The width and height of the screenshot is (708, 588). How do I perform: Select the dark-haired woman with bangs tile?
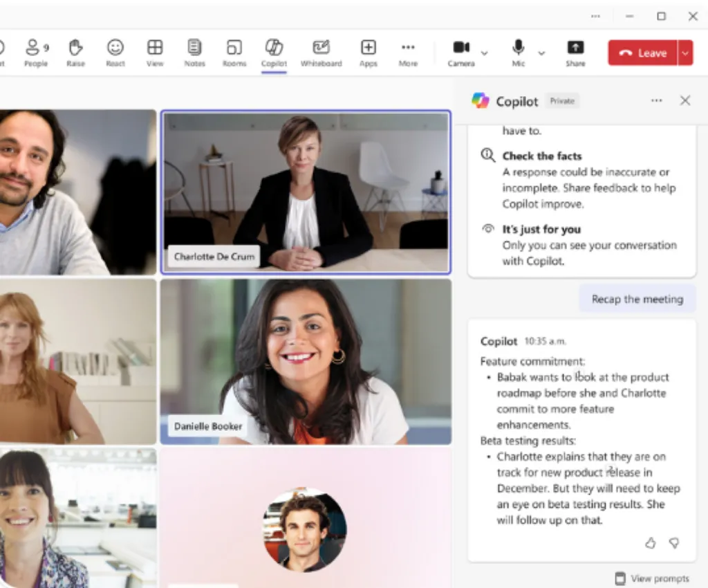77,518
